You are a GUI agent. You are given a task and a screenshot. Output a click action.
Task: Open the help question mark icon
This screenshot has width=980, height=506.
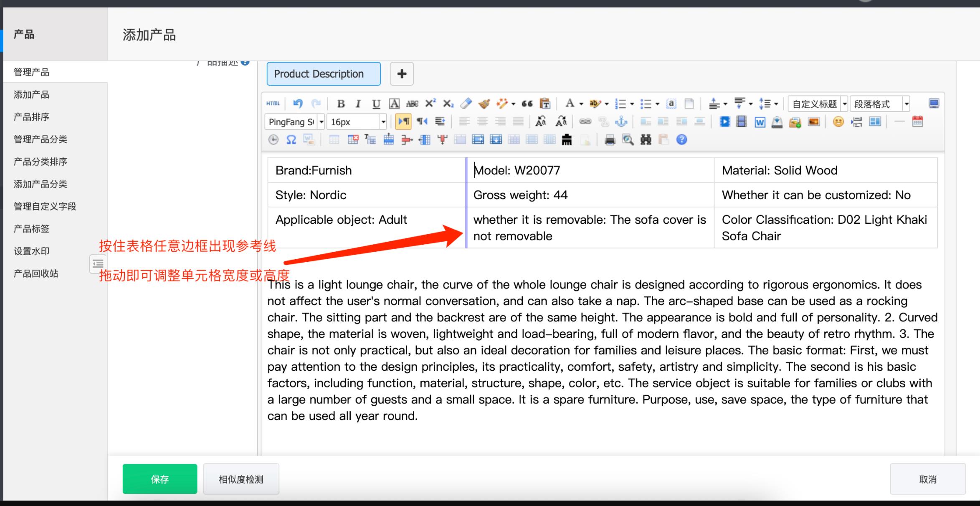pyautogui.click(x=681, y=139)
